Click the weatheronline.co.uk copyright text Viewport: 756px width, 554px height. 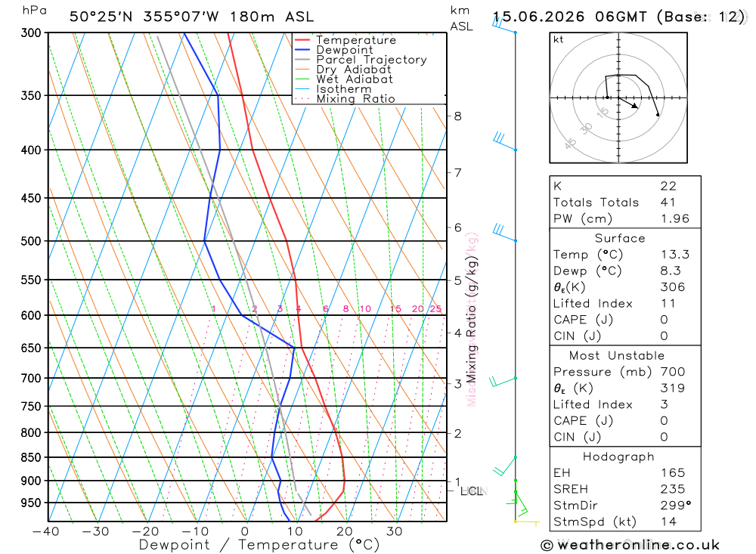[631, 546]
